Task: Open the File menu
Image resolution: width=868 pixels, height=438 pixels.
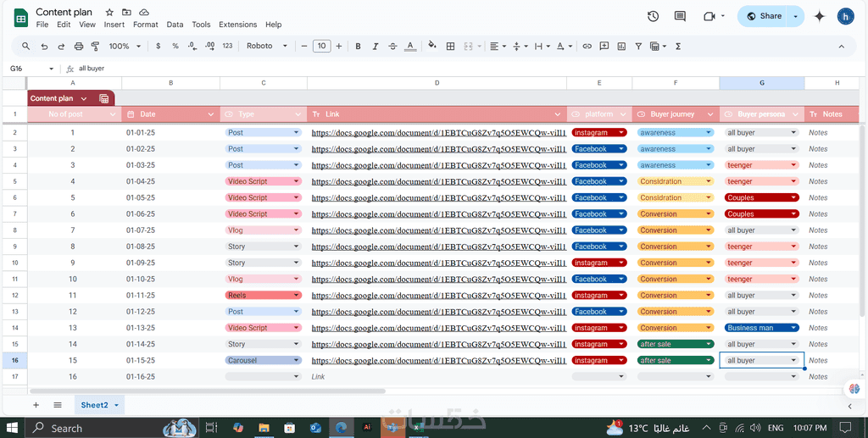Action: [x=42, y=25]
